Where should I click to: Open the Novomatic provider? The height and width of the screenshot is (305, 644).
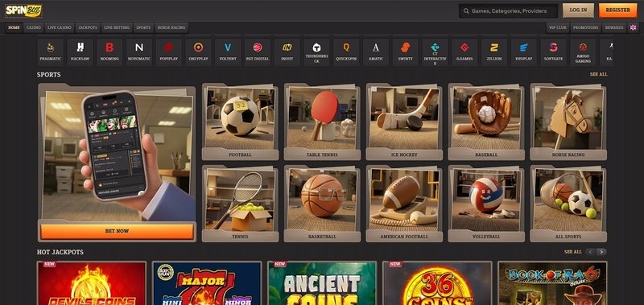click(139, 52)
